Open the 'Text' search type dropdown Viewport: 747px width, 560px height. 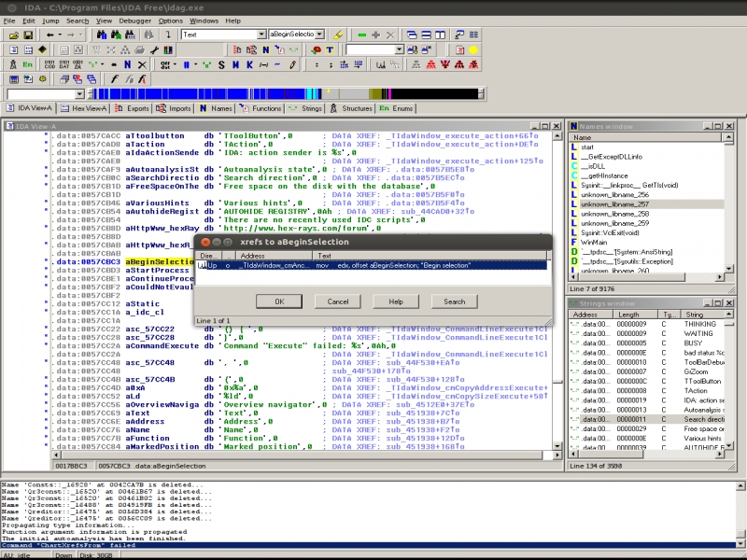click(x=261, y=35)
